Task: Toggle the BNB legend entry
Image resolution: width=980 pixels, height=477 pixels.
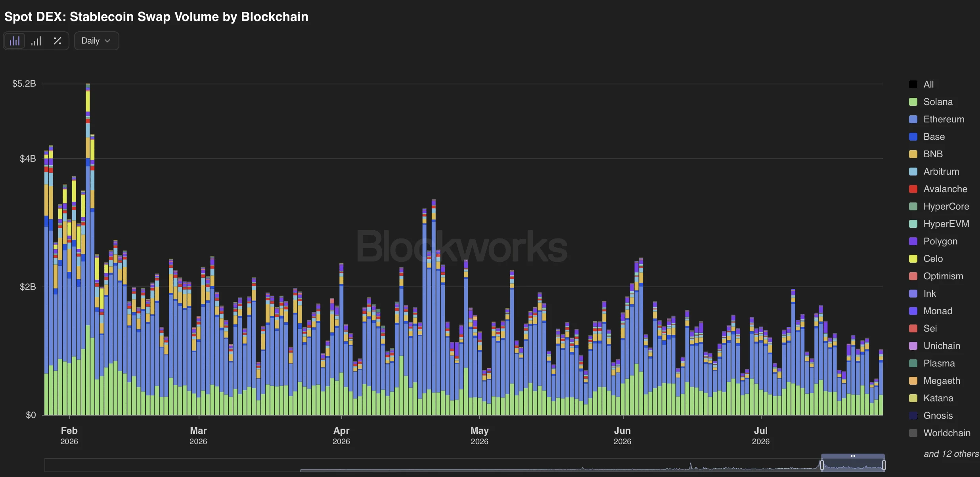Action: point(926,154)
